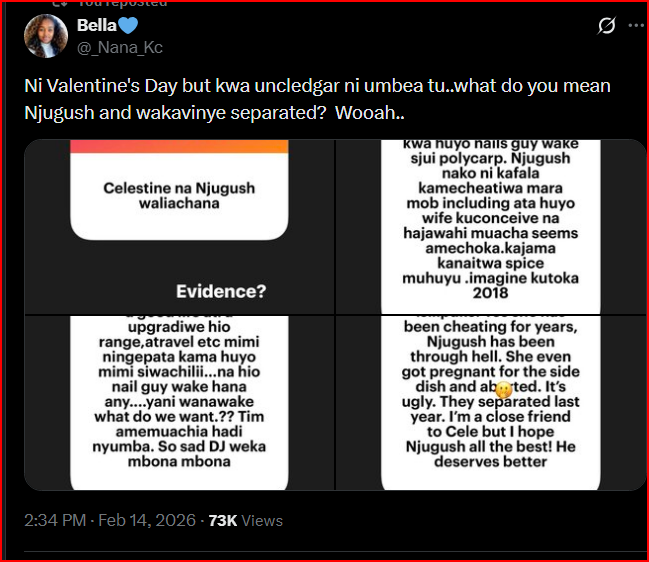649x562 pixels.
Task: Open the top-left 'Celestine na Njugush' image
Action: [178, 226]
